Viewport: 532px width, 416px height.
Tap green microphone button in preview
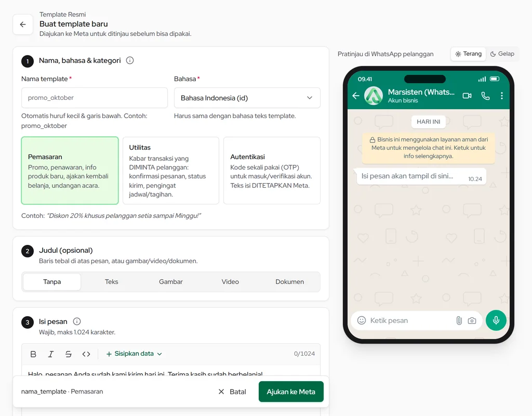[496, 320]
